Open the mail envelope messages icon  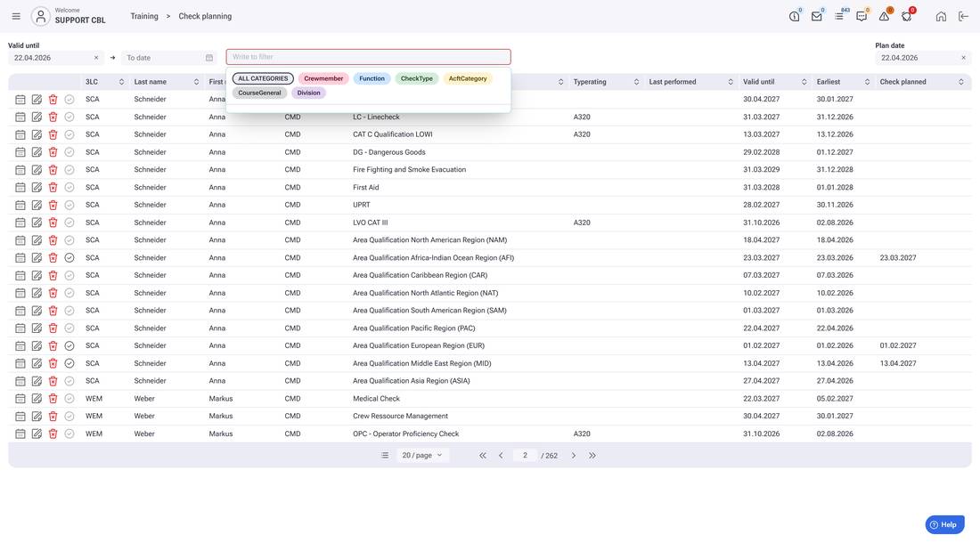816,16
